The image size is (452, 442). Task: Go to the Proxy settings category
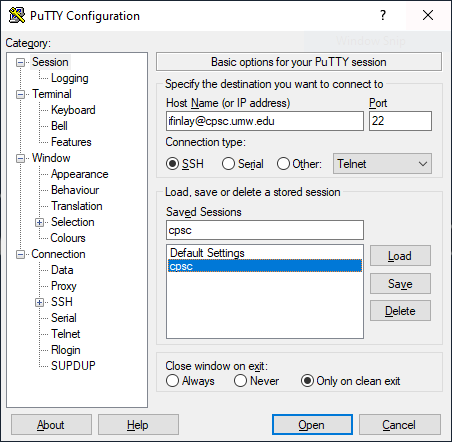(64, 286)
